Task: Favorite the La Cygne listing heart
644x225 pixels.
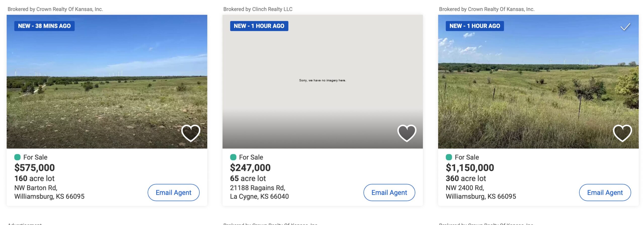Action: pyautogui.click(x=407, y=133)
